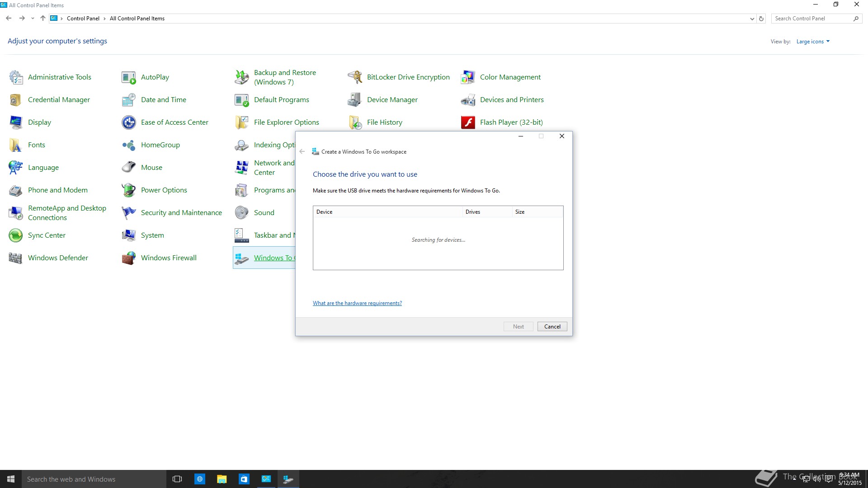Screen dimensions: 868x488
Task: Click All Control Panel Items breadcrumb
Action: [x=137, y=19]
